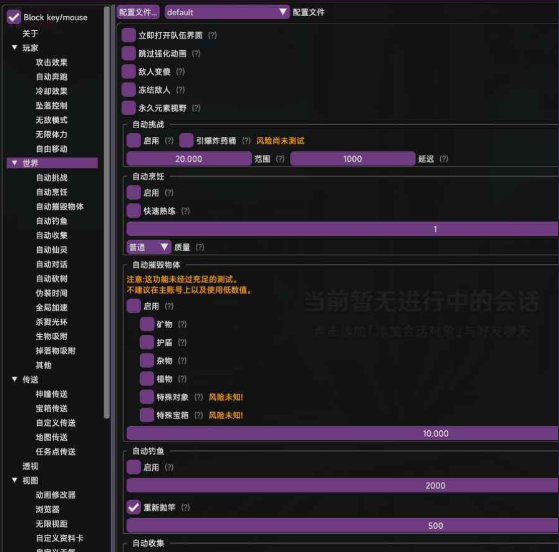Image resolution: width=559 pixels, height=552 pixels.
Task: Open the 地图传送 sidebar entry
Action: coord(52,438)
